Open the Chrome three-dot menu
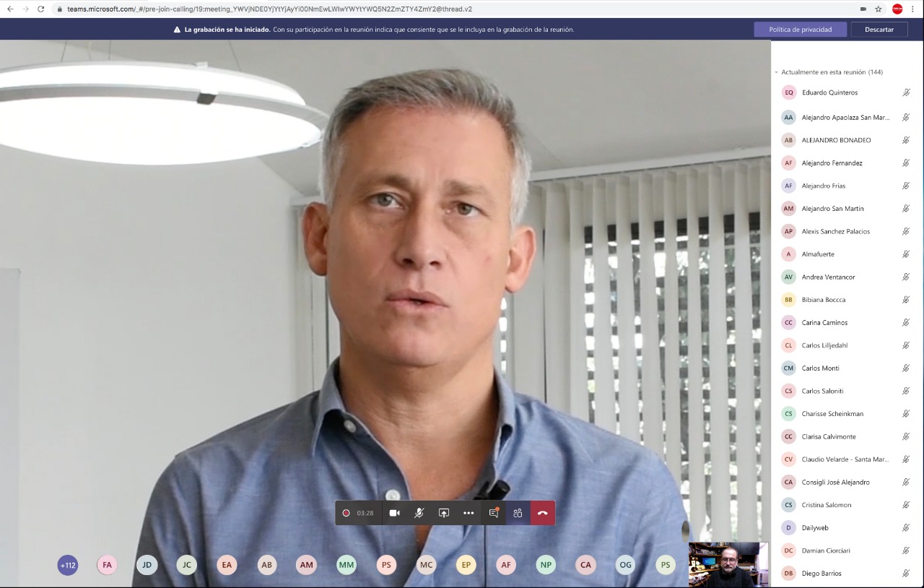The image size is (924, 588). (x=913, y=9)
